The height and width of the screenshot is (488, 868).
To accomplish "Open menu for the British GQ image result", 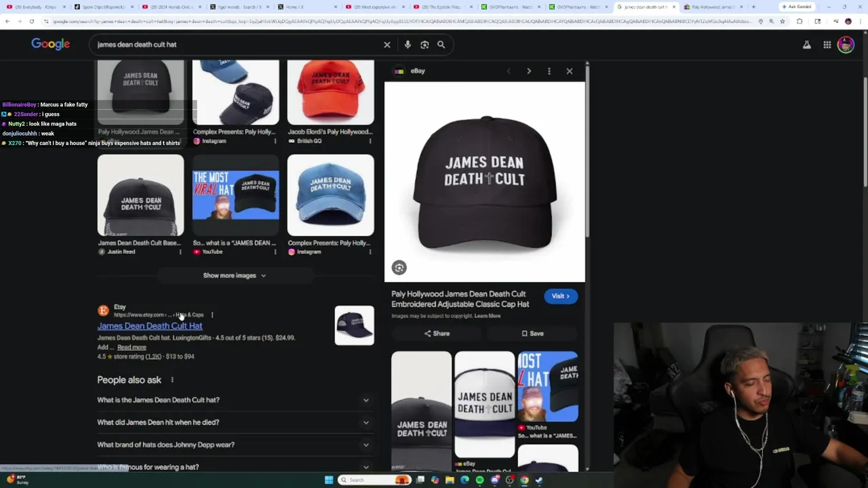I will point(370,141).
